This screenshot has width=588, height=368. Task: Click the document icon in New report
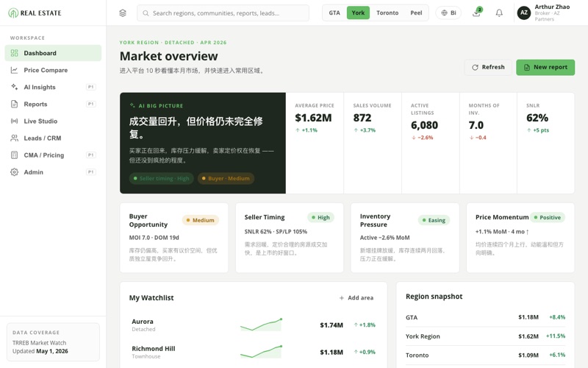coord(526,67)
